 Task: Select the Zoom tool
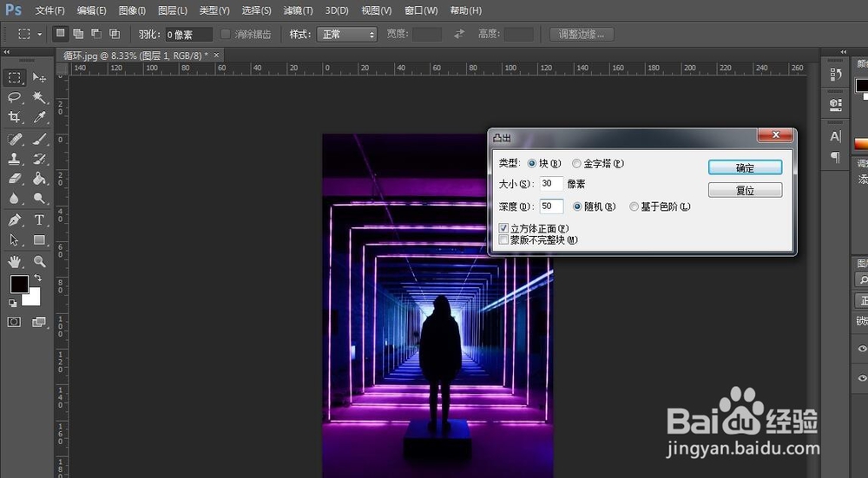click(x=39, y=261)
